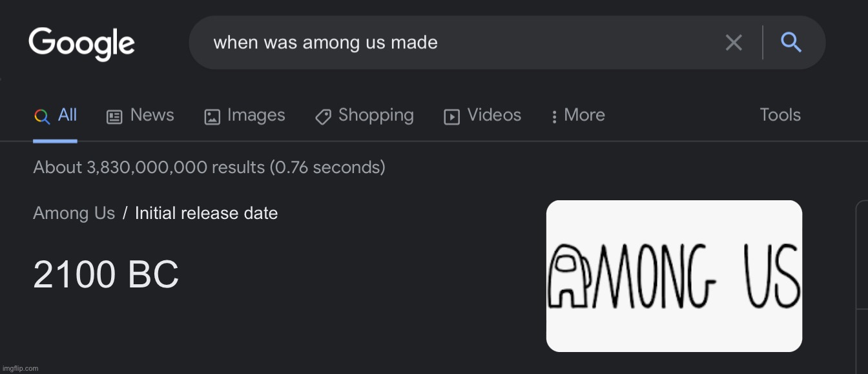This screenshot has height=374, width=868.
Task: Select the All results tab
Action: point(67,115)
